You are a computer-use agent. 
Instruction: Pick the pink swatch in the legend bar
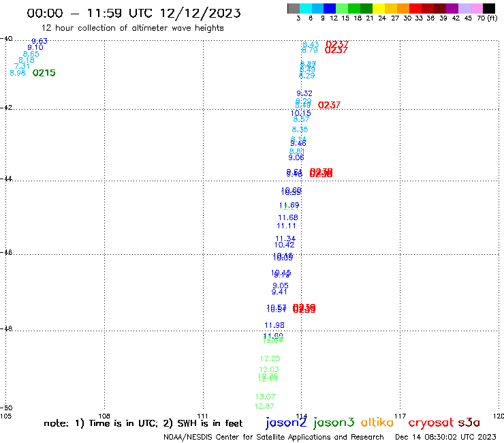point(477,8)
